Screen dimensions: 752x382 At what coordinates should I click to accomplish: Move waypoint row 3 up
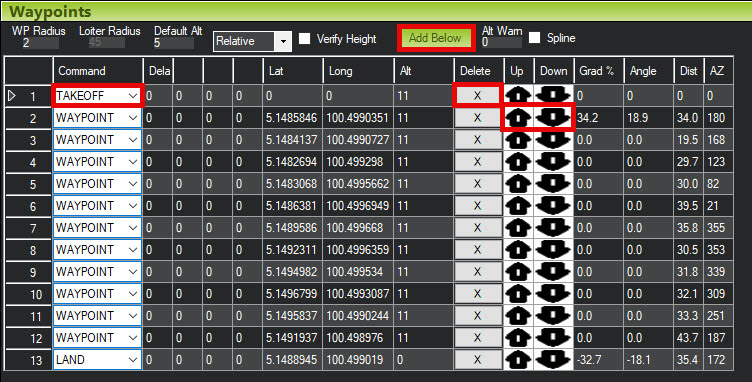tap(518, 139)
